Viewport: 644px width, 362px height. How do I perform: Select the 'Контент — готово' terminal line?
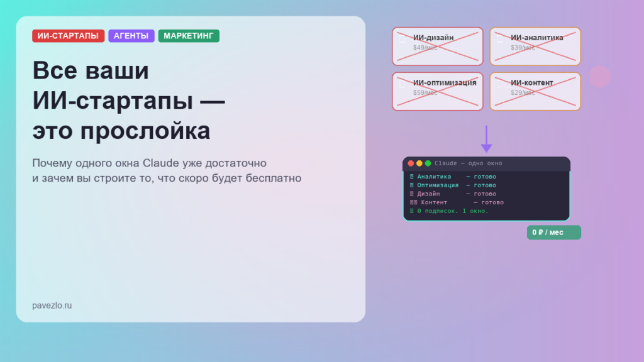click(x=457, y=202)
